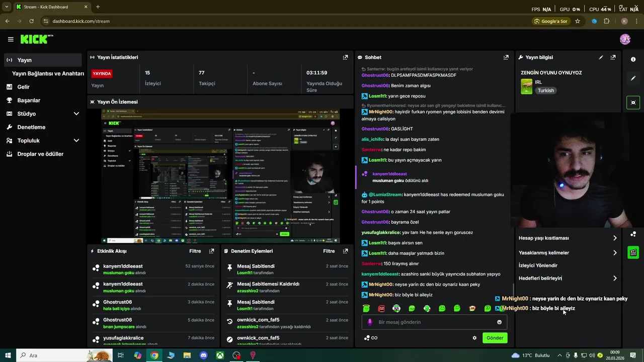Click the 13°C Bulutlu weather widget
Screen dimensions: 644x362
click(x=530, y=355)
